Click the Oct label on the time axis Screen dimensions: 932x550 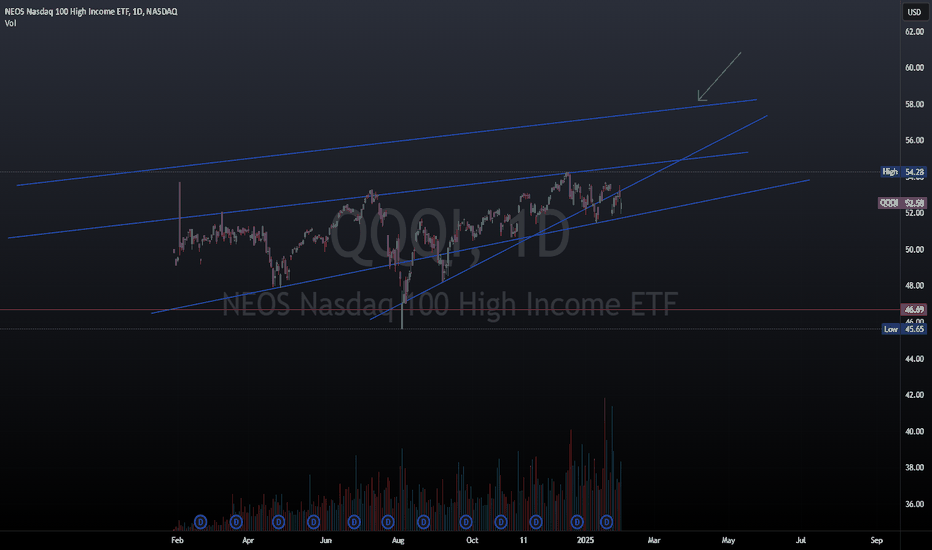[472, 540]
